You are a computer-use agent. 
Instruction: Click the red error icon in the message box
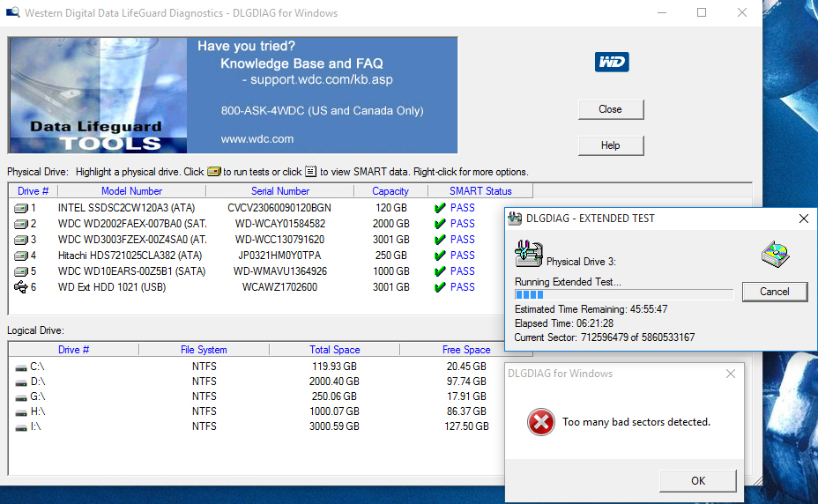pyautogui.click(x=541, y=422)
